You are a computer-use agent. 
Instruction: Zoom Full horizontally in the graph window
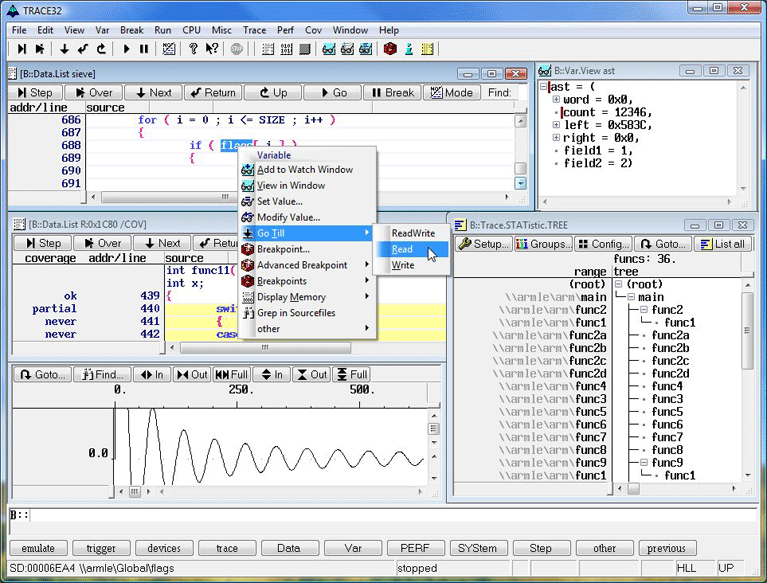tap(232, 375)
